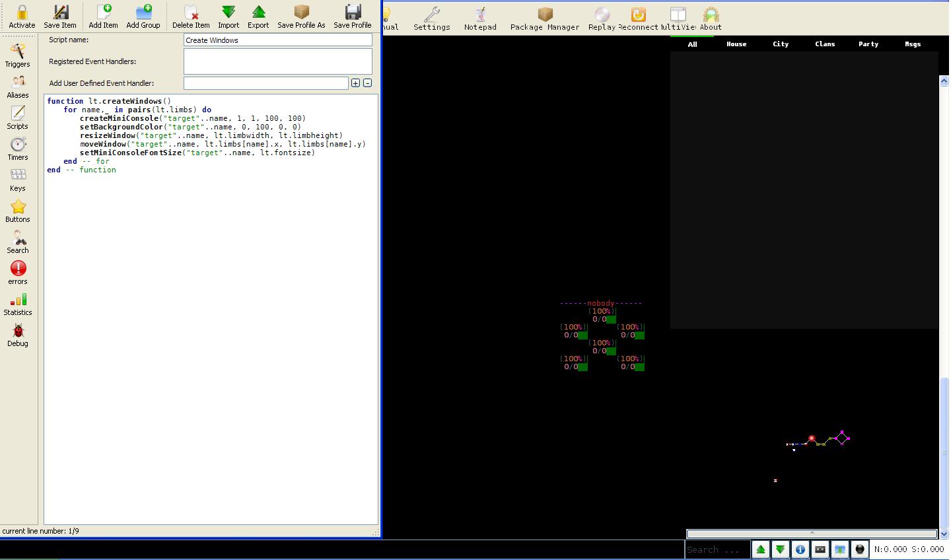Image resolution: width=951 pixels, height=560 pixels.
Task: Click the Activate padlock icon
Action: tap(22, 16)
